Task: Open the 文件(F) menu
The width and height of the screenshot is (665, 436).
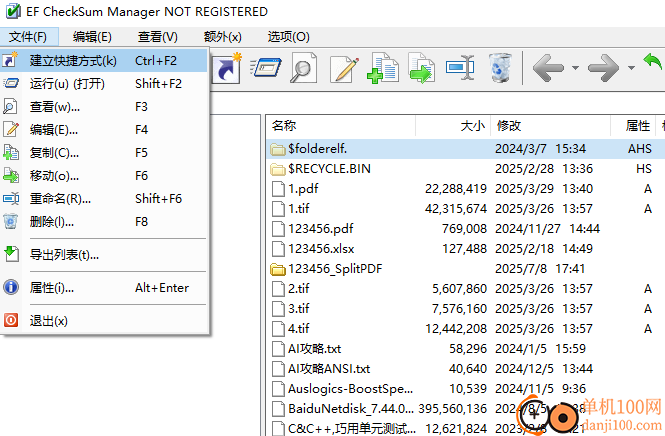Action: 28,37
